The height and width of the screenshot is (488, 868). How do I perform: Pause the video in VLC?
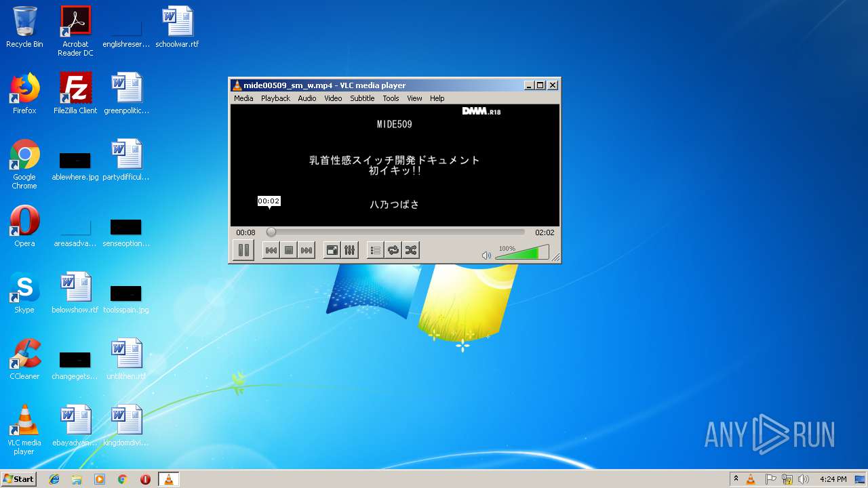[243, 250]
